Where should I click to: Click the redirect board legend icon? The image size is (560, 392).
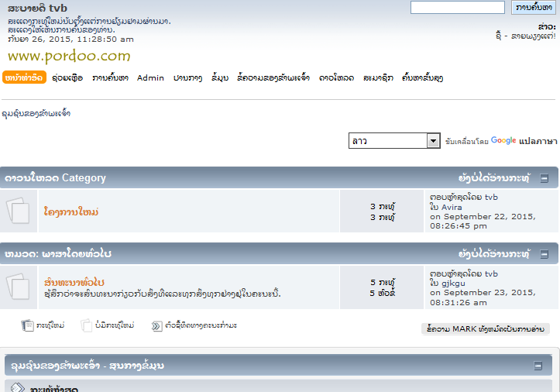[x=156, y=326]
